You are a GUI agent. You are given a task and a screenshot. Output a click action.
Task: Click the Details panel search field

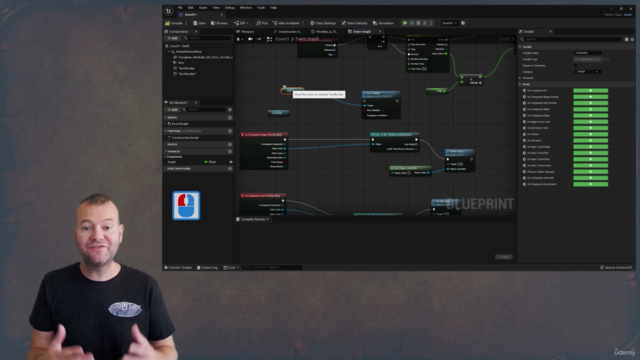pos(571,39)
